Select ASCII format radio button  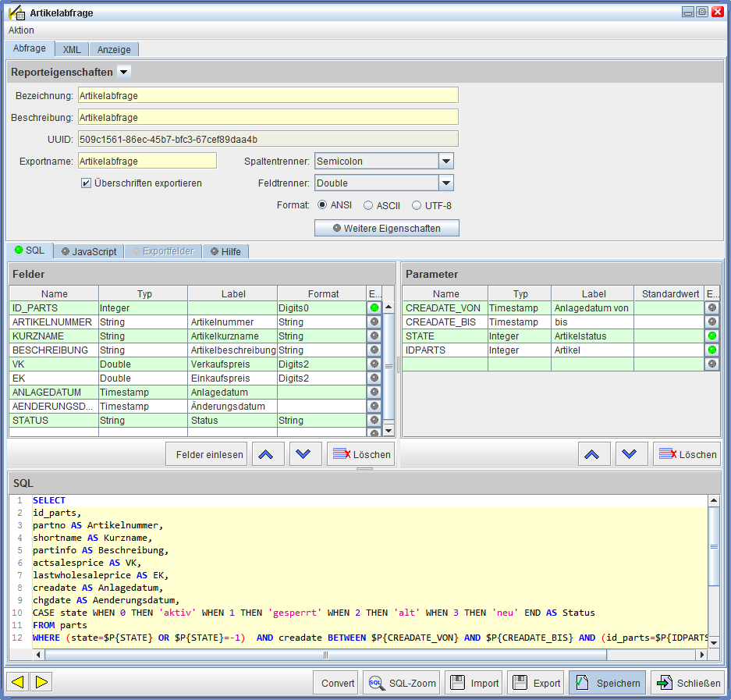pos(368,206)
